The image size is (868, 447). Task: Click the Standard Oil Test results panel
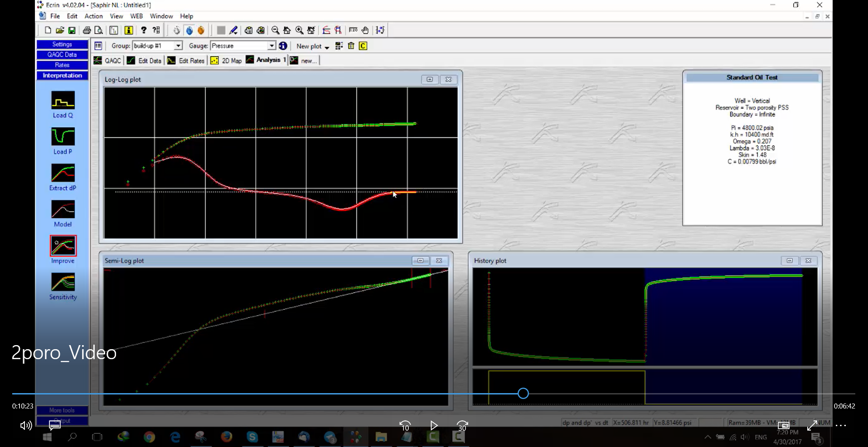click(x=752, y=148)
